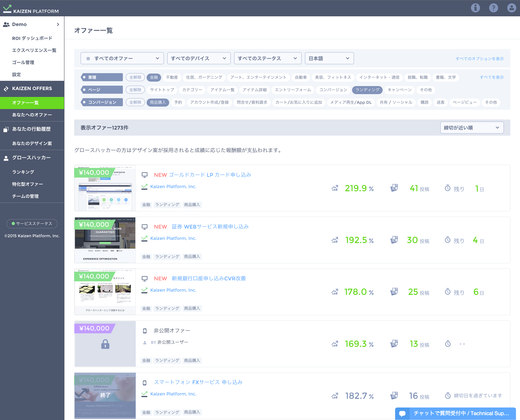Screen dimensions: 520x420
Task: Open エクスペリエンス一覧 in sidebar
Action: [x=34, y=50]
